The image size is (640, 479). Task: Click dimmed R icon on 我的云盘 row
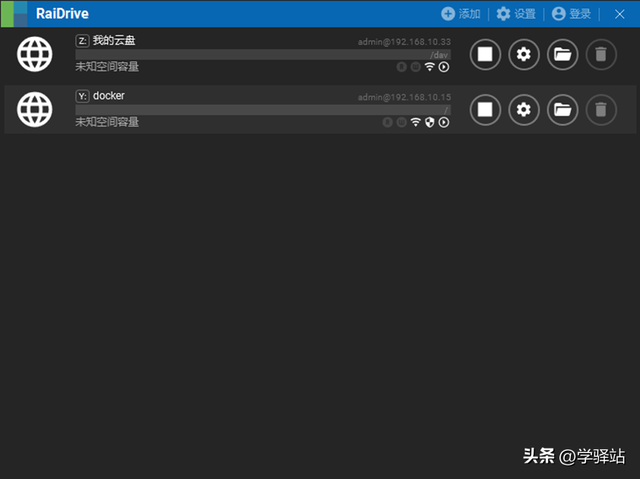[x=402, y=67]
